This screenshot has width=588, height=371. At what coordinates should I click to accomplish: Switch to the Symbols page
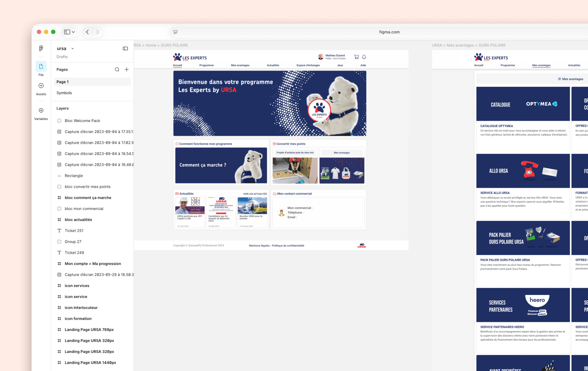tap(64, 93)
